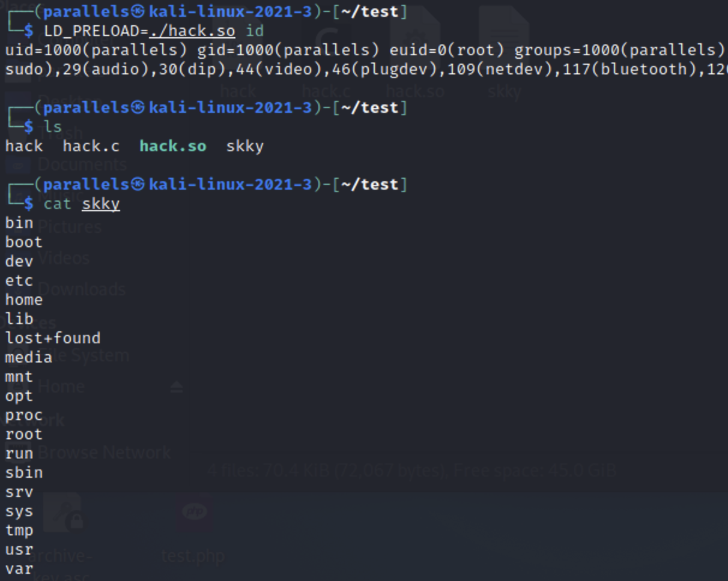Screen dimensions: 728x581
Task: Click the Kali symbol in the cat prompt
Action: pyautogui.click(x=138, y=184)
